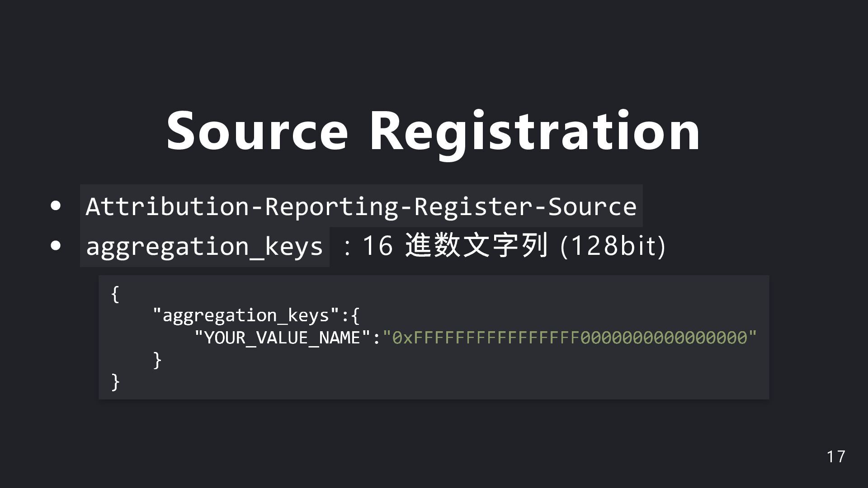This screenshot has width=868, height=488.
Task: Click the first bullet point marker
Action: coord(56,206)
